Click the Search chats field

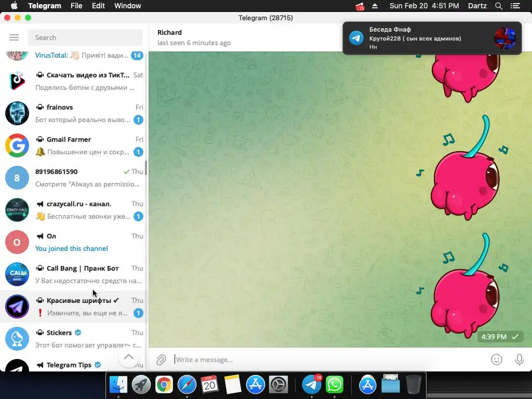tap(85, 37)
